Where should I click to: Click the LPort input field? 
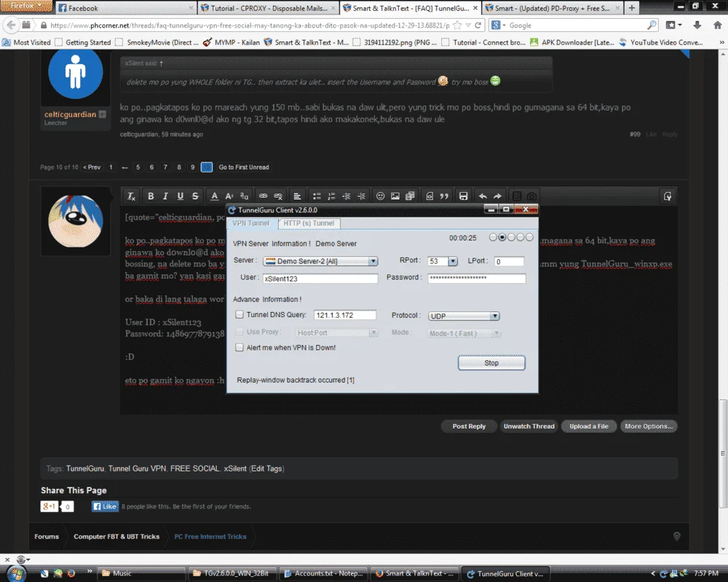tap(510, 261)
